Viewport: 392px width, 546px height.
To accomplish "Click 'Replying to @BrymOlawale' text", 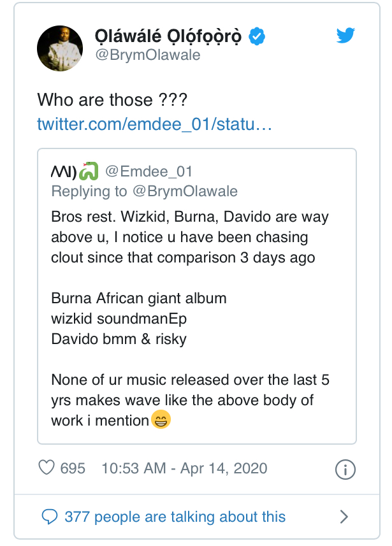I will pyautogui.click(x=144, y=191).
